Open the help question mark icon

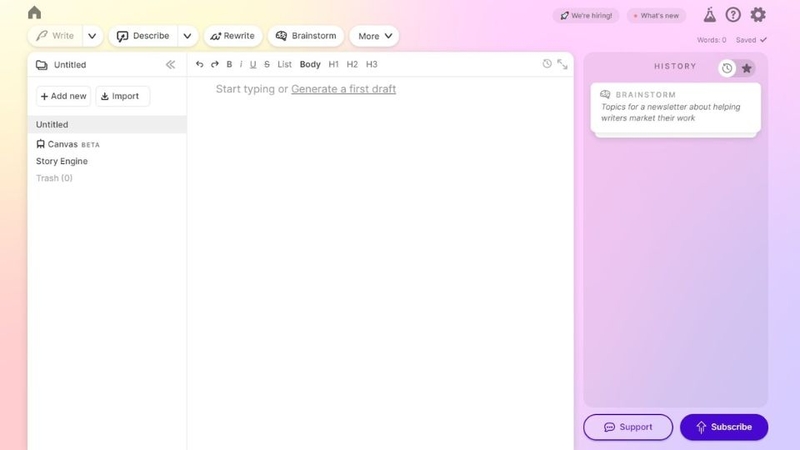tap(733, 15)
